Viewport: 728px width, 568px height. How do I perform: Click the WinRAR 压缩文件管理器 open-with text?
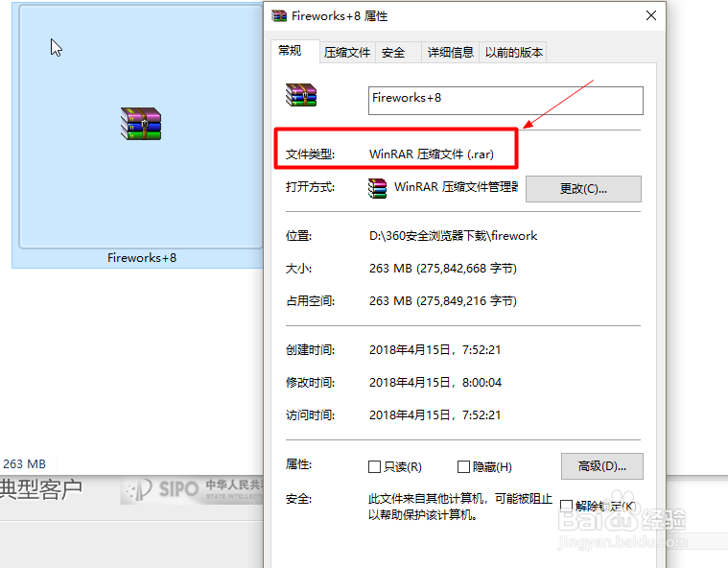[x=456, y=187]
